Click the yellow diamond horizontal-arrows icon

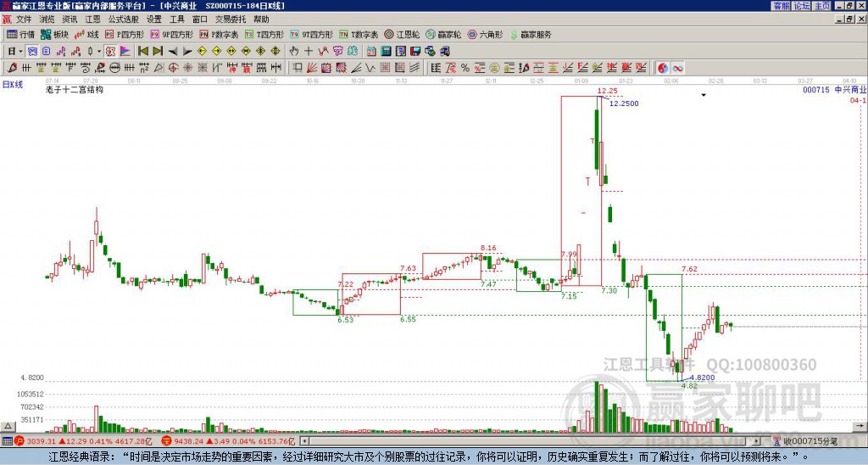pyautogui.click(x=231, y=51)
